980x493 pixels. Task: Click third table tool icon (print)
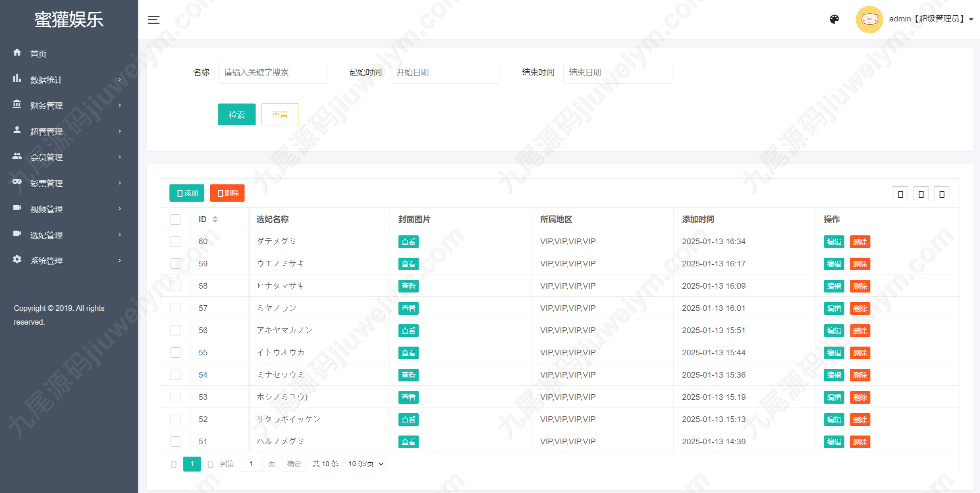click(942, 194)
